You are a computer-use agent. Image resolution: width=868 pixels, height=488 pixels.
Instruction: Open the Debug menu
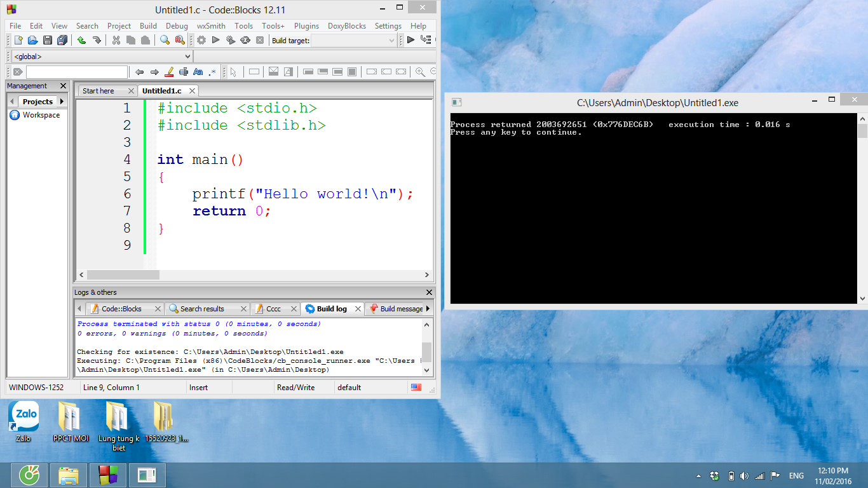[177, 26]
